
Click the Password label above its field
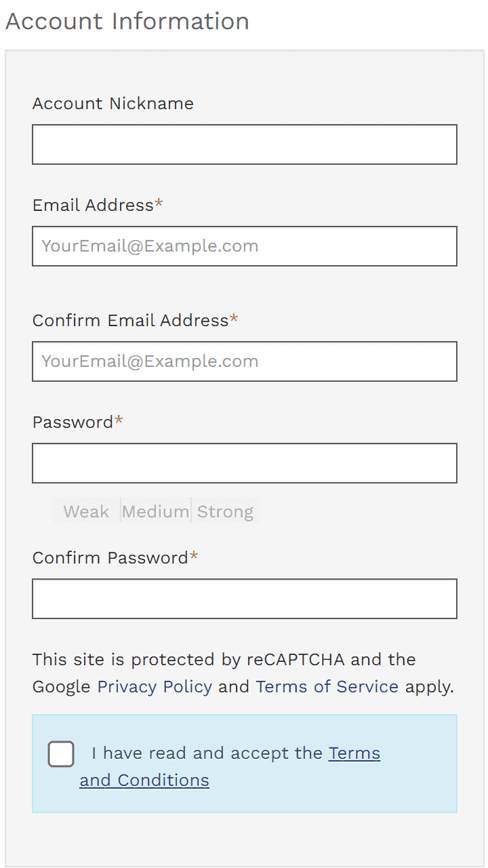[73, 422]
